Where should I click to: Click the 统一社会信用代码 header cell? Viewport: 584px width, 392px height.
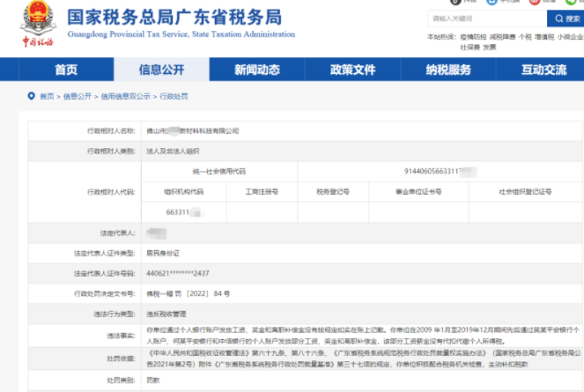click(219, 172)
